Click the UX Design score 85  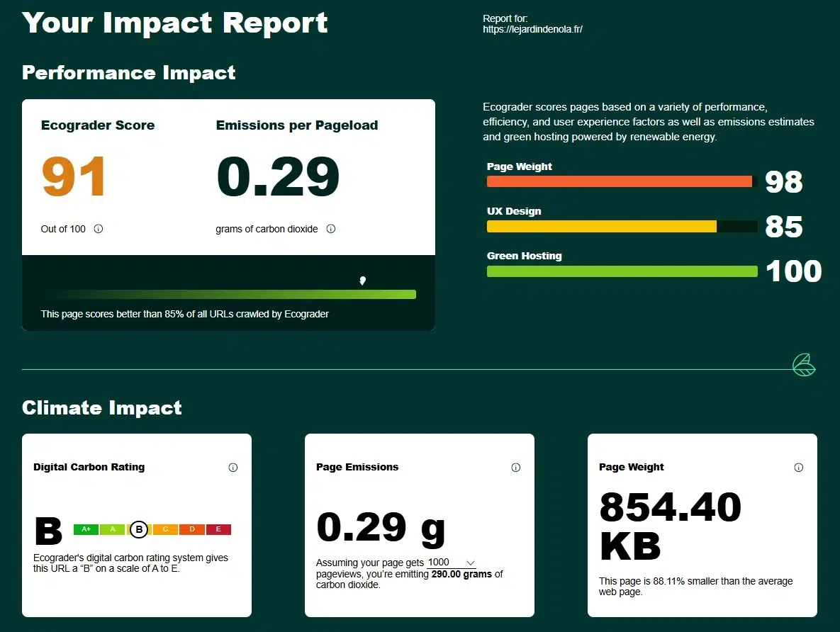(x=784, y=227)
